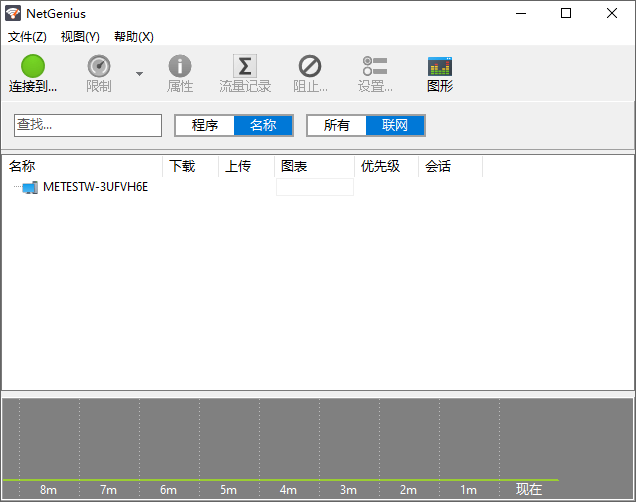Click the 2m marker on traffic graph

(x=408, y=490)
